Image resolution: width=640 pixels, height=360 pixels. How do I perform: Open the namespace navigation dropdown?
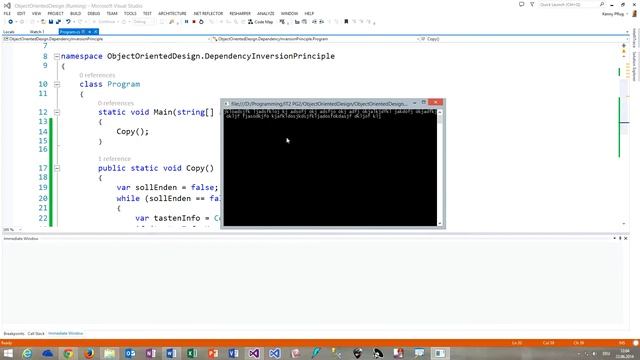point(107,39)
